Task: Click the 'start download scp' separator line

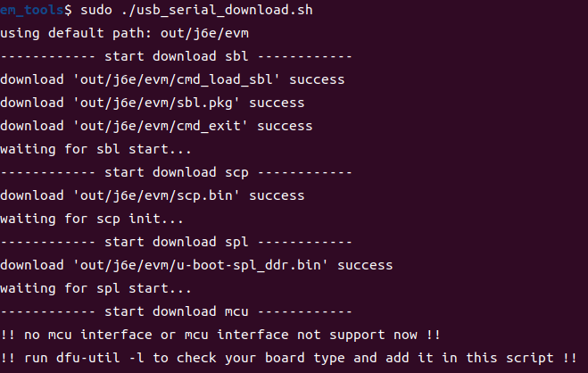Action: point(176,172)
